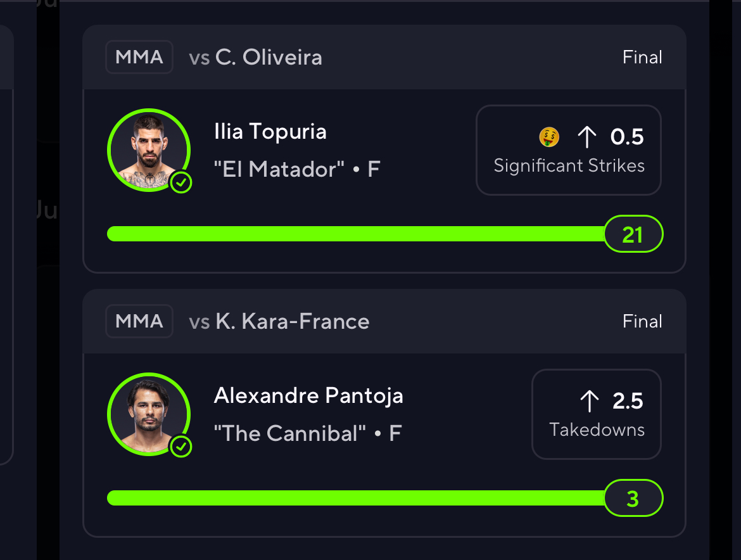
Task: Click the vs K. Kara-France matchup header
Action: 279,322
